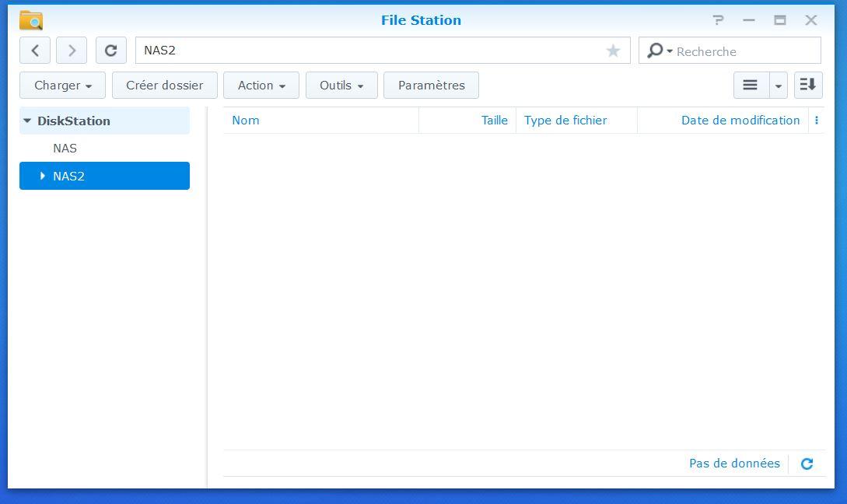Add NAS2 to favorites with the star icon
The image size is (847, 504).
(x=613, y=51)
